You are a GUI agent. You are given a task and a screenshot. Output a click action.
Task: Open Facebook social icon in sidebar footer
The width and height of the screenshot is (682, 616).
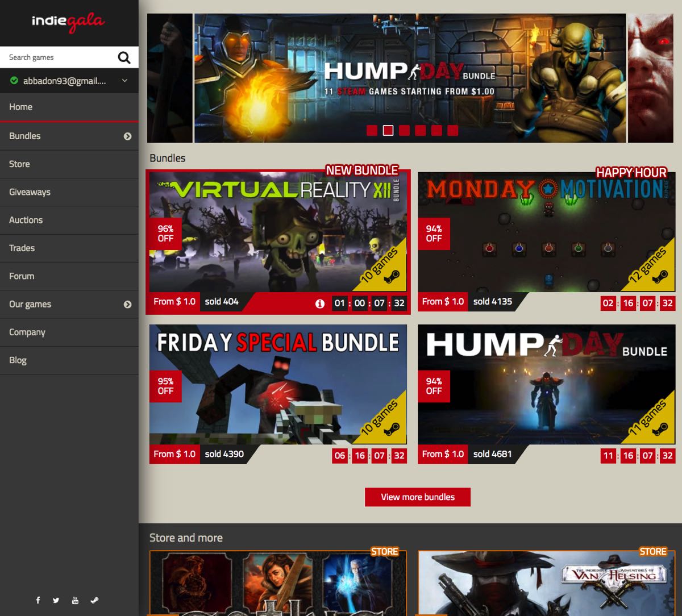[x=38, y=600]
